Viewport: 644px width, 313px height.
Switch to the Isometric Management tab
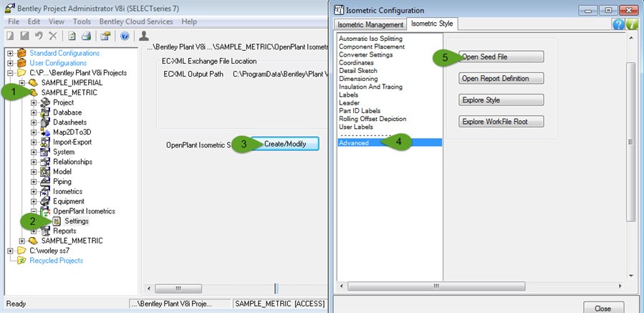(x=370, y=24)
